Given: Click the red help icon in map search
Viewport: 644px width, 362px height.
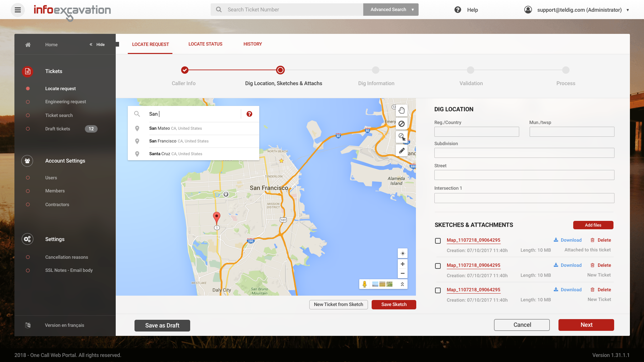Looking at the screenshot, I should (x=249, y=114).
